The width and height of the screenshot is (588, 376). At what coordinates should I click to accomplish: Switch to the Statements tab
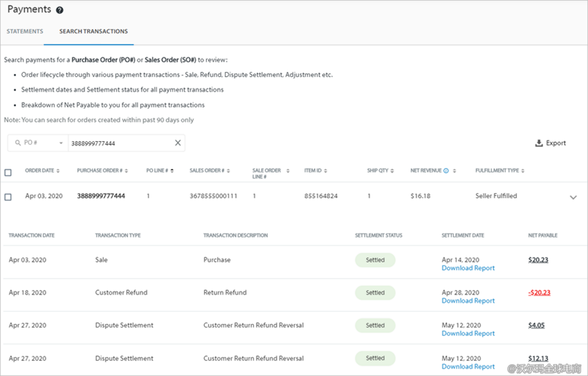tap(25, 31)
